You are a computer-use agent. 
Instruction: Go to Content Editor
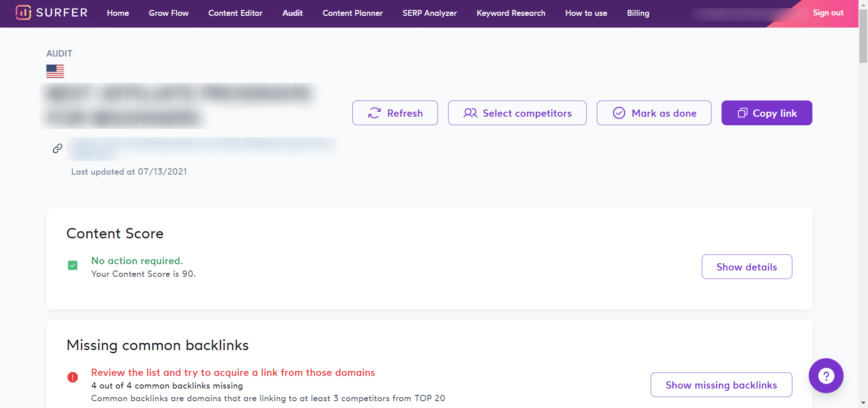click(235, 13)
